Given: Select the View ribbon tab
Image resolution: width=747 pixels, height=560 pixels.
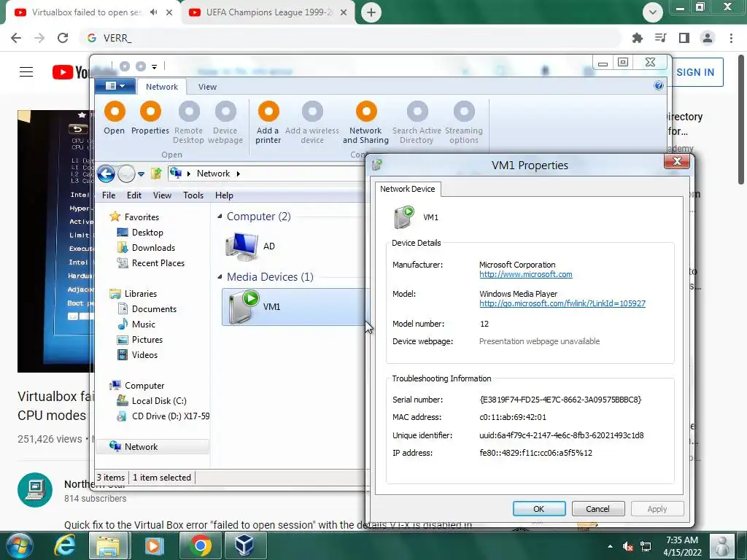Looking at the screenshot, I should (207, 87).
